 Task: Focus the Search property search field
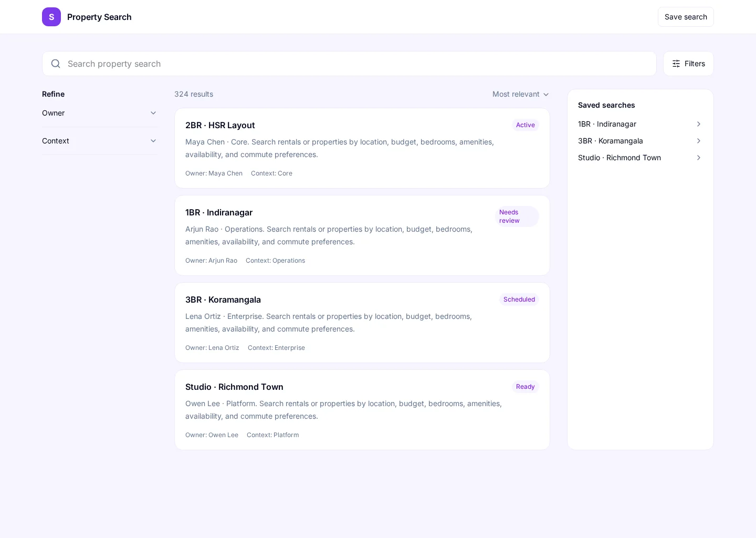(349, 64)
